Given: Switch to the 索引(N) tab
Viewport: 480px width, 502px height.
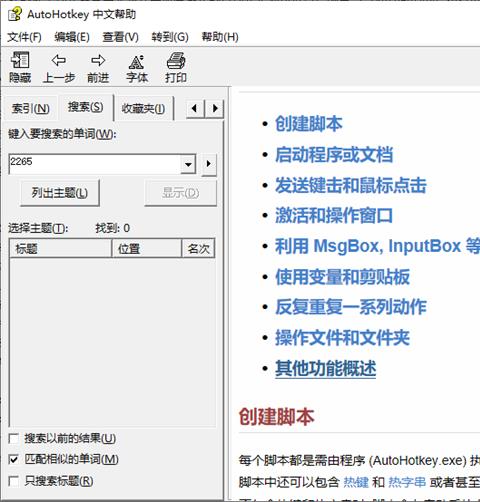Looking at the screenshot, I should (30, 108).
